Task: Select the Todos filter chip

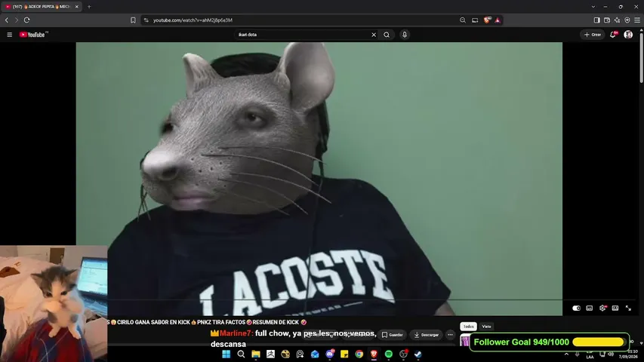Action: [x=468, y=327]
